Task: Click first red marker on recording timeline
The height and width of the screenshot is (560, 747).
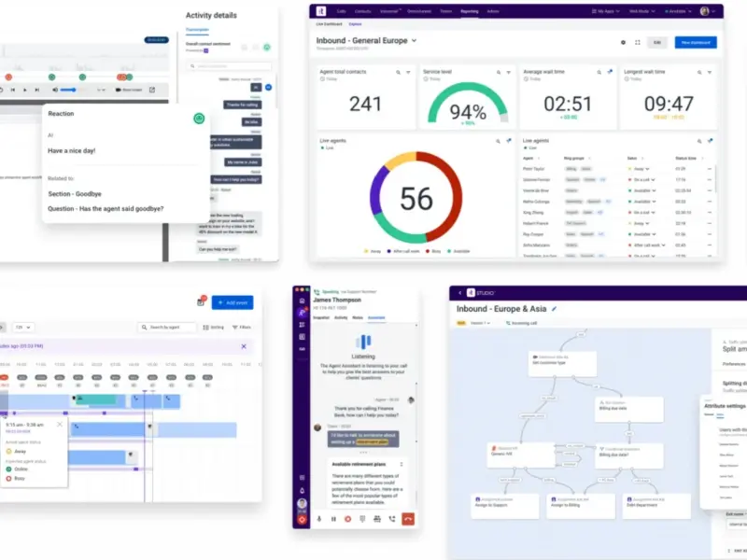Action: pos(8,77)
